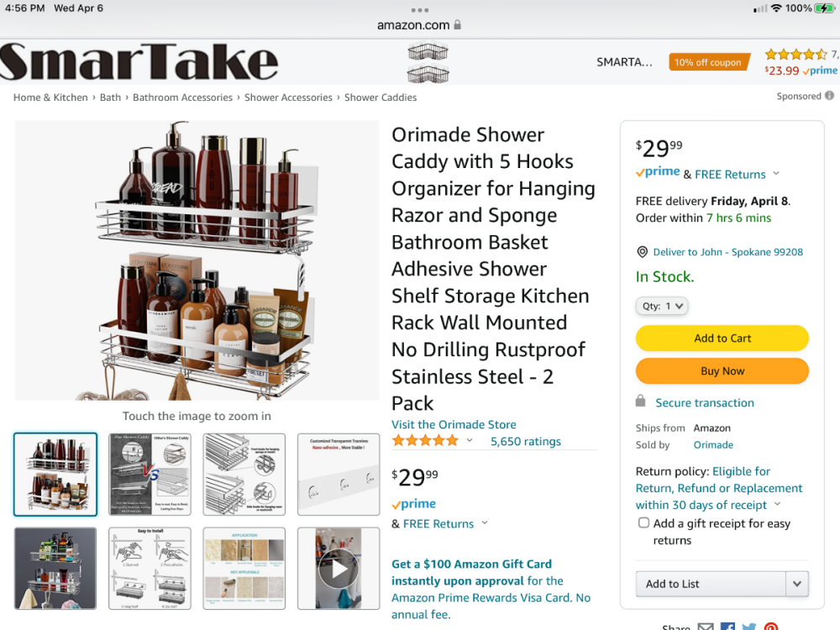Image resolution: width=840 pixels, height=630 pixels.
Task: Open the Qty quantity dropdown
Action: click(662, 306)
